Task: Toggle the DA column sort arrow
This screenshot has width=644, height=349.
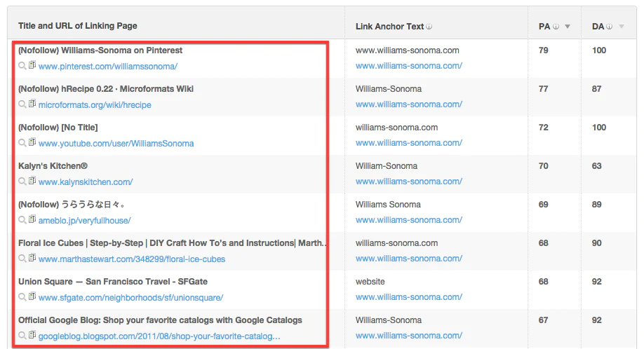Action: pyautogui.click(x=621, y=27)
